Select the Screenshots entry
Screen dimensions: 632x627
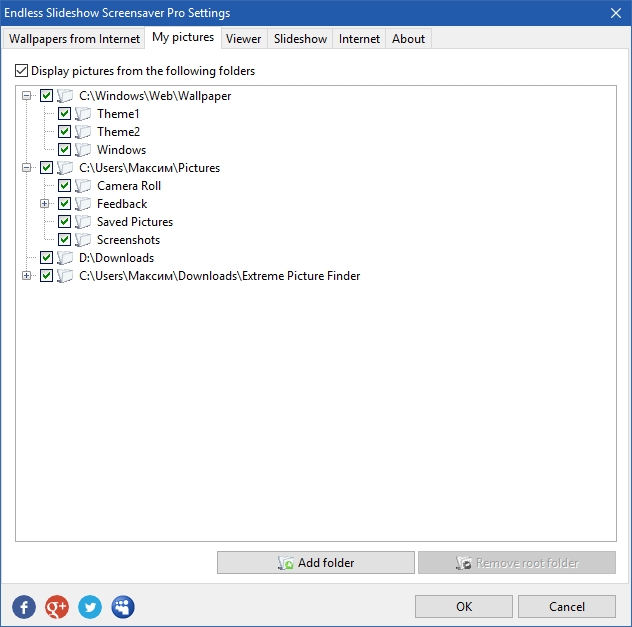[x=129, y=240]
